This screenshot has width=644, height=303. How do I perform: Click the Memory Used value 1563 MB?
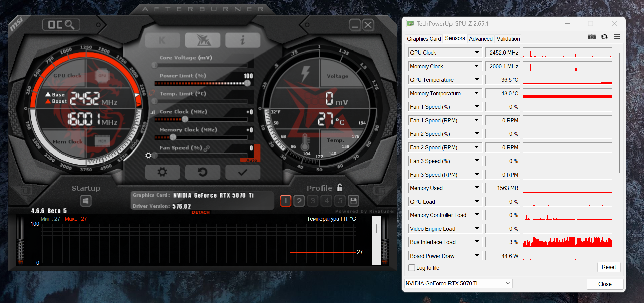tap(502, 188)
